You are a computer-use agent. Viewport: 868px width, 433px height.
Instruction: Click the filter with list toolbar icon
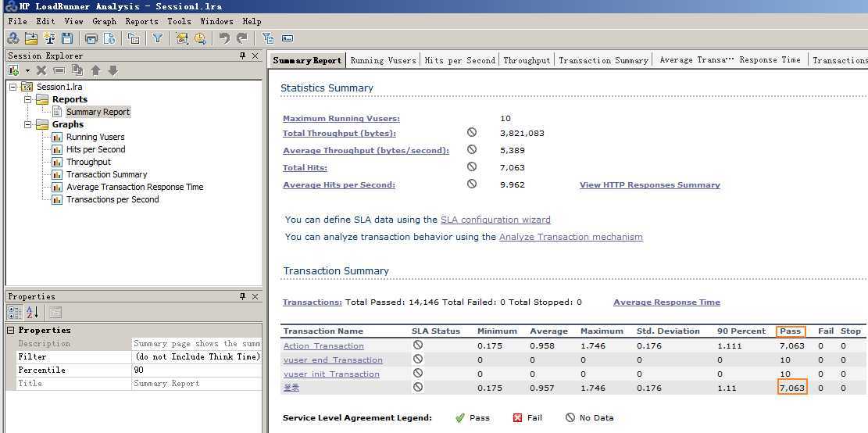click(x=269, y=38)
